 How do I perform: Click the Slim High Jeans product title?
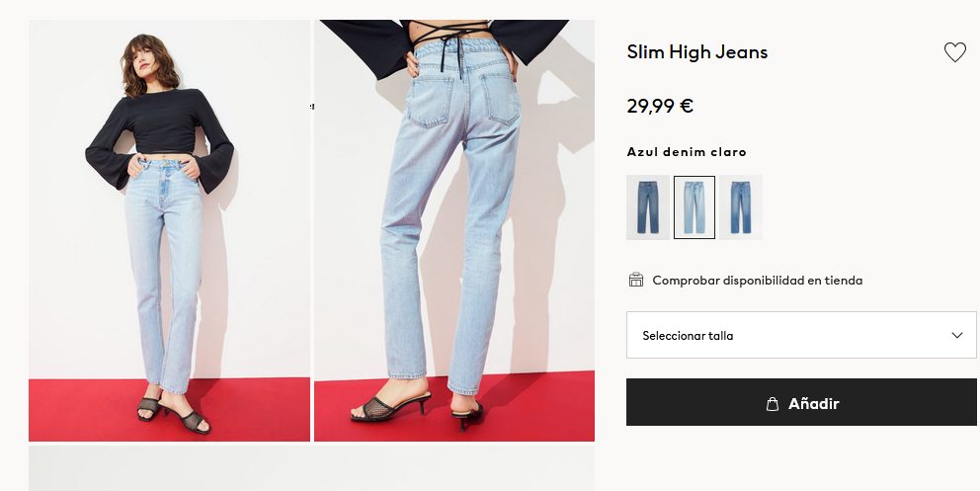click(696, 51)
